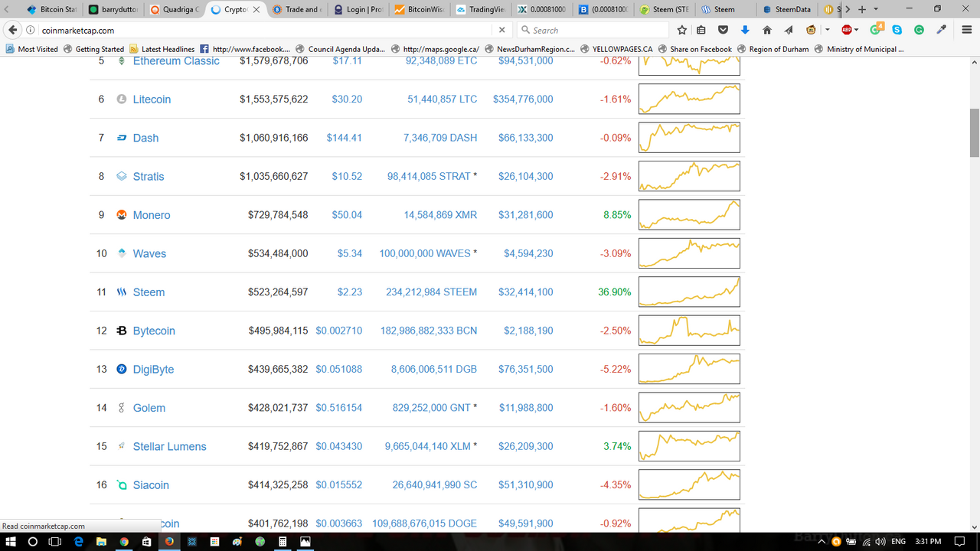Click the ENG language indicator
This screenshot has width=980, height=551.
pyautogui.click(x=899, y=542)
